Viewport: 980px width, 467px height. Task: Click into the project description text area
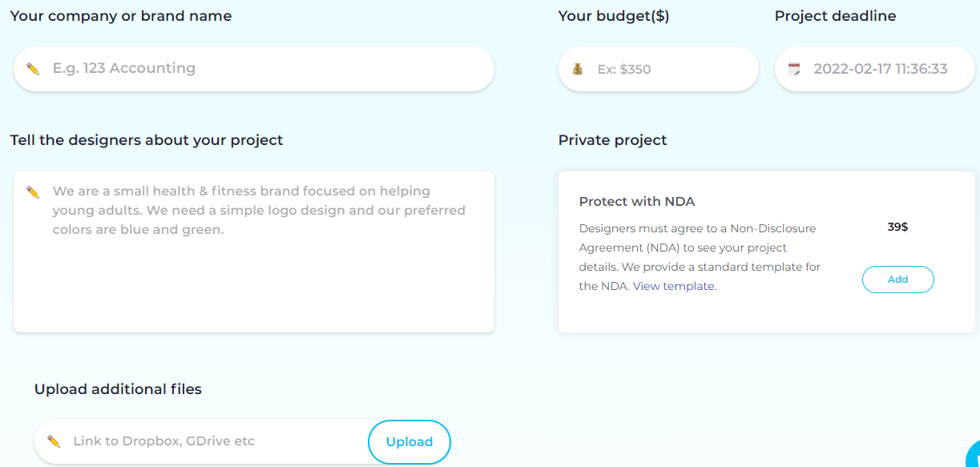point(254,252)
